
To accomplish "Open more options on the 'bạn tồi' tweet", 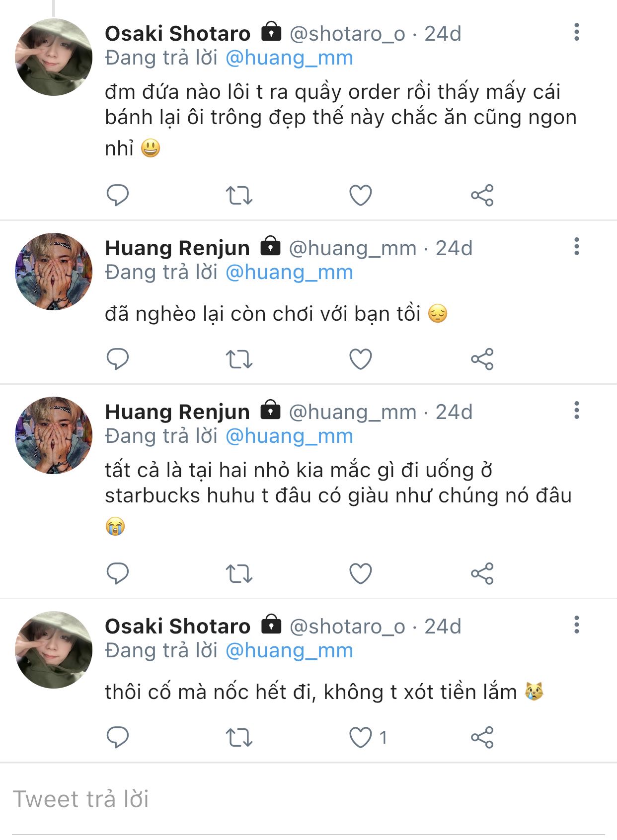I will coord(576,247).
